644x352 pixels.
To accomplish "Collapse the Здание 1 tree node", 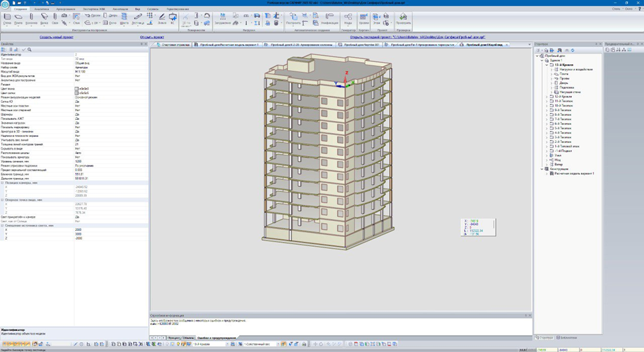I will 541,60.
